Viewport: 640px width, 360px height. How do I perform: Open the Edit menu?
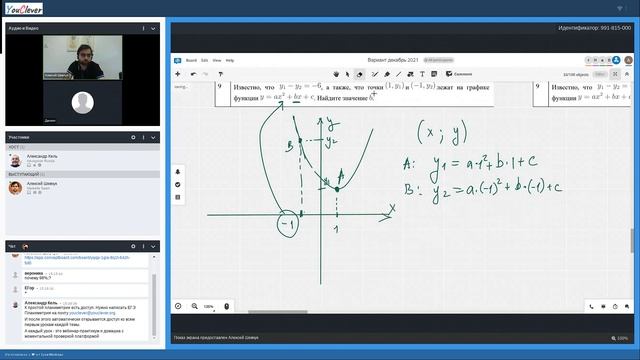pyautogui.click(x=204, y=60)
